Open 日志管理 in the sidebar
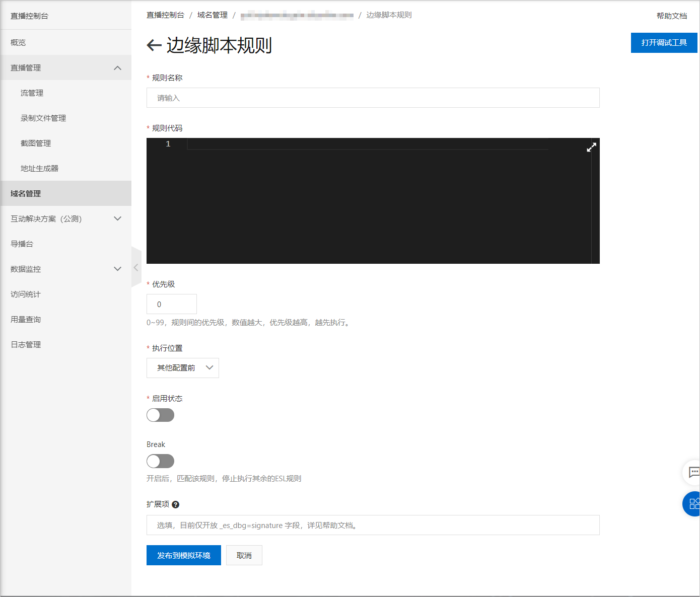Image resolution: width=700 pixels, height=597 pixels. tap(65, 344)
